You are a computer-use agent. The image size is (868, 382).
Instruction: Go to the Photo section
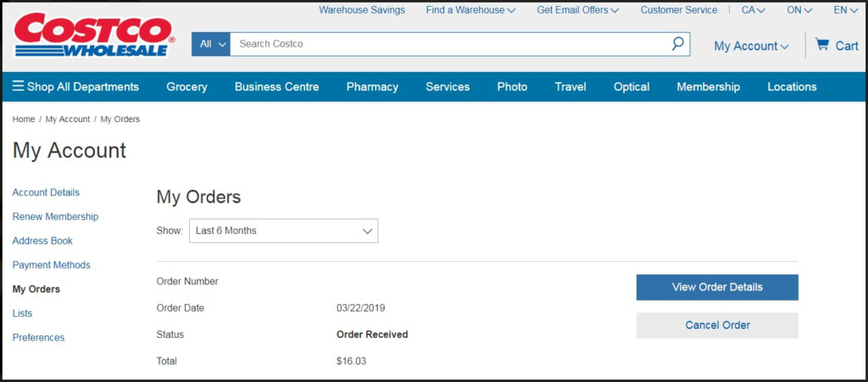coord(512,86)
